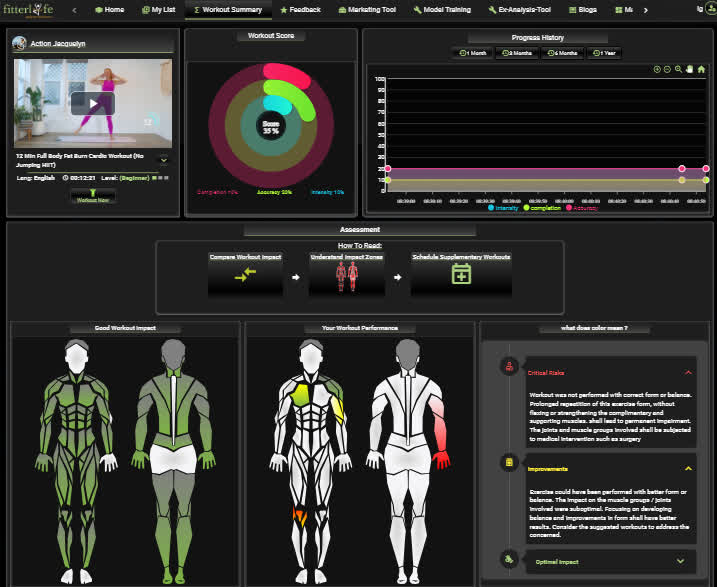Click the Improvements timeline icon

point(509,463)
